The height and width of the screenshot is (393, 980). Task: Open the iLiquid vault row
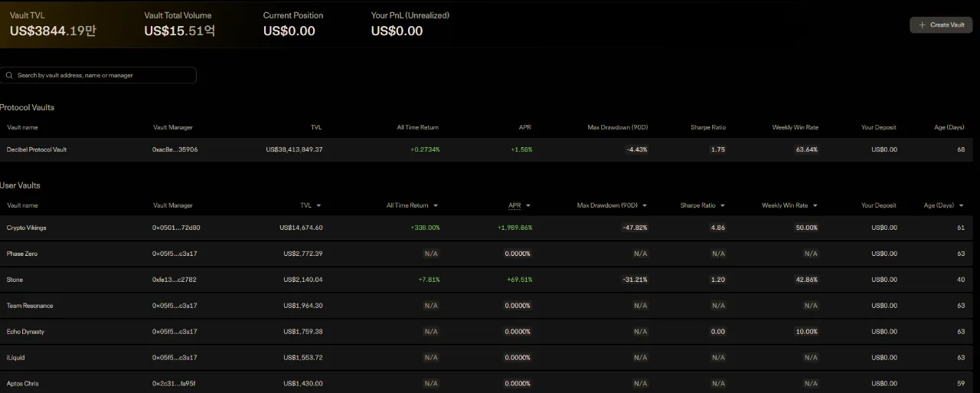16,358
